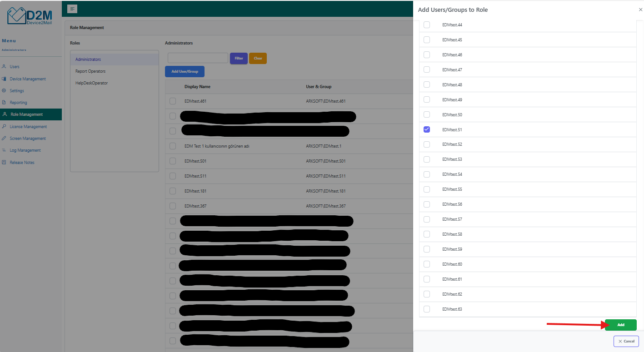
Task: Select the EDMtest.63 checkbox
Action: [x=426, y=309]
